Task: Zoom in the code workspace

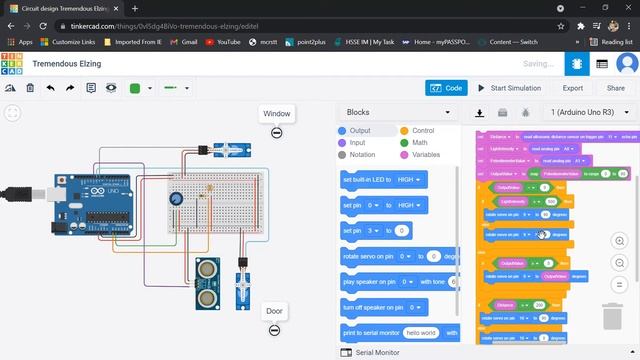Action: [x=619, y=241]
